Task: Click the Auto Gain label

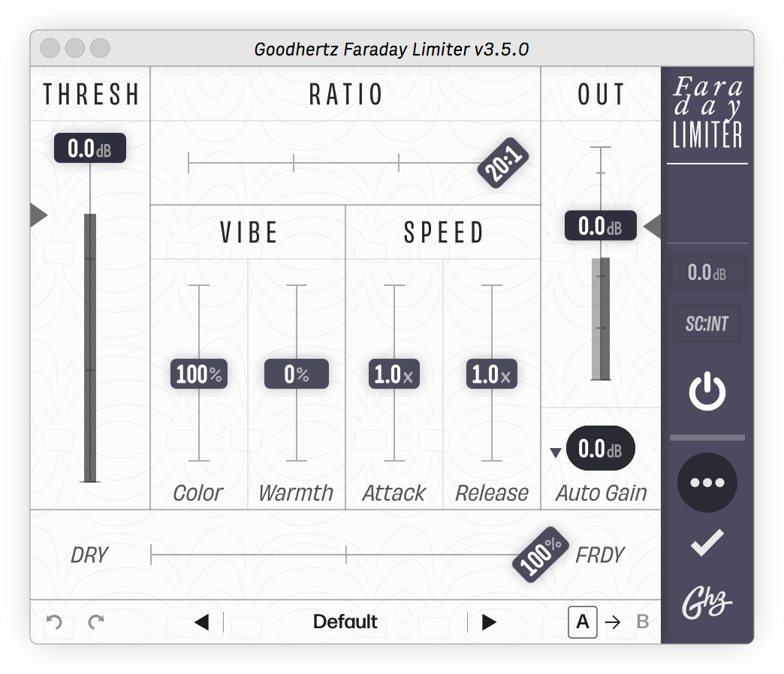Action: 602,493
